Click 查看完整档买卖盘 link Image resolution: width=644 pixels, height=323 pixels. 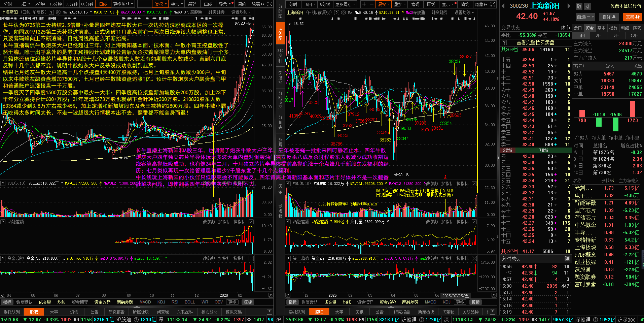tap(535, 43)
